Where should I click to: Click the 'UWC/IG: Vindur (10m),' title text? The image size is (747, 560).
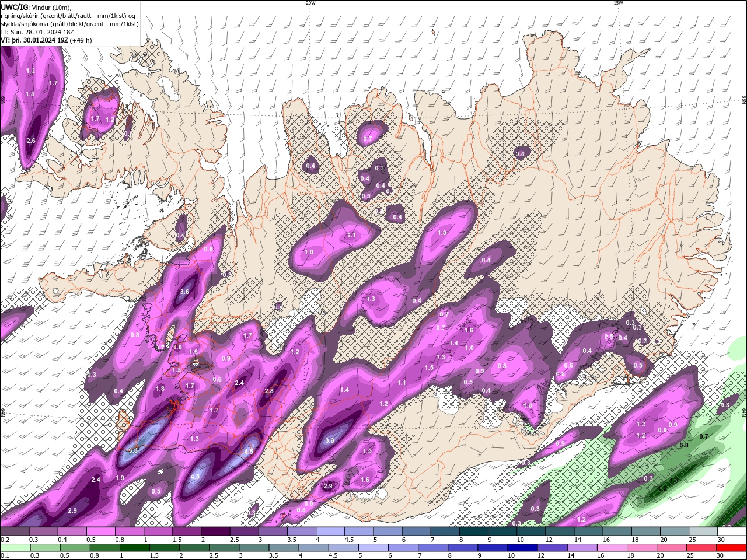36,7
